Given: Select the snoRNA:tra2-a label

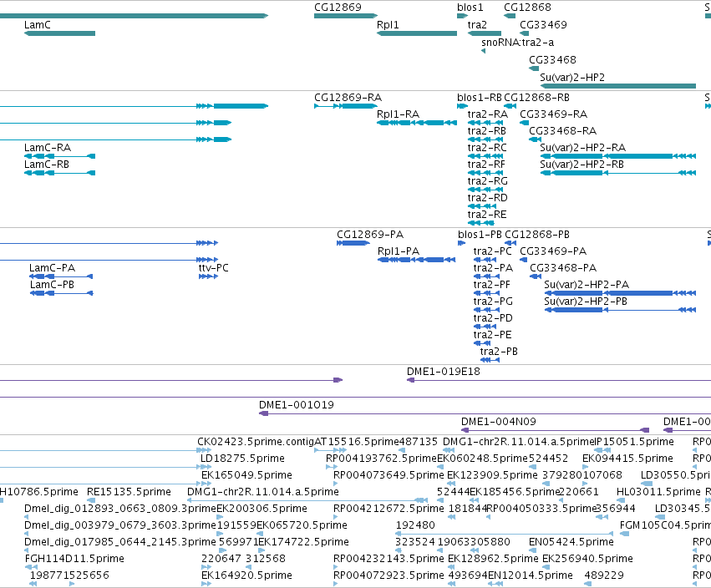Looking at the screenshot, I should (517, 43).
